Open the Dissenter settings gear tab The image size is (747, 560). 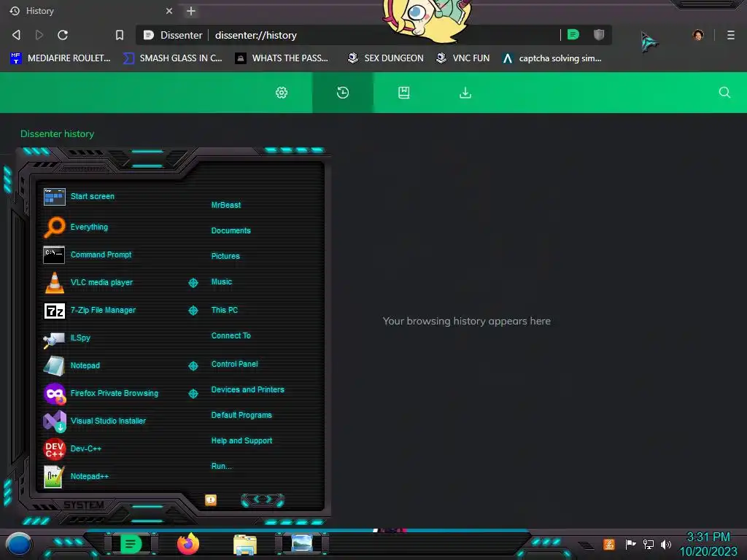pos(282,93)
